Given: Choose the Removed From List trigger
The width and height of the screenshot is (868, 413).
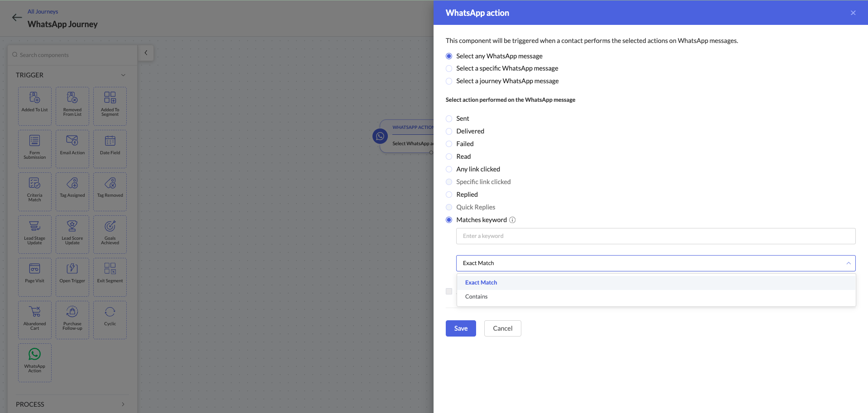Looking at the screenshot, I should pos(72,106).
